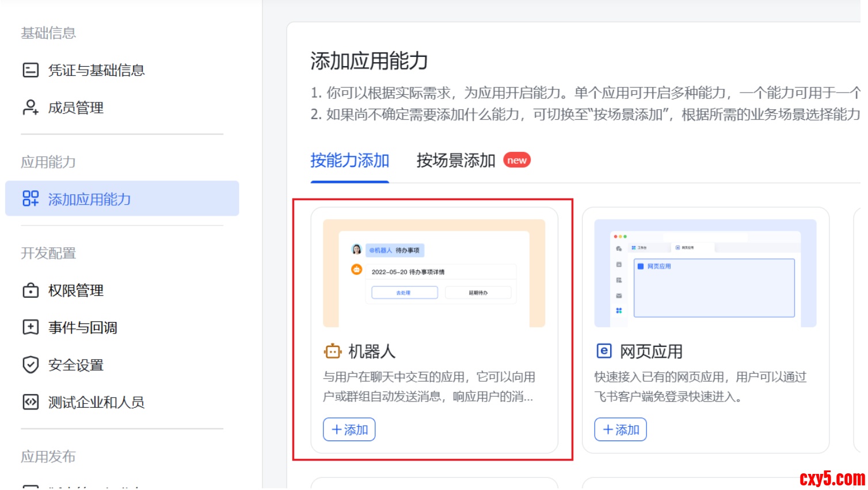Click the 网页应用 card title
The image size is (868, 490).
pos(651,351)
